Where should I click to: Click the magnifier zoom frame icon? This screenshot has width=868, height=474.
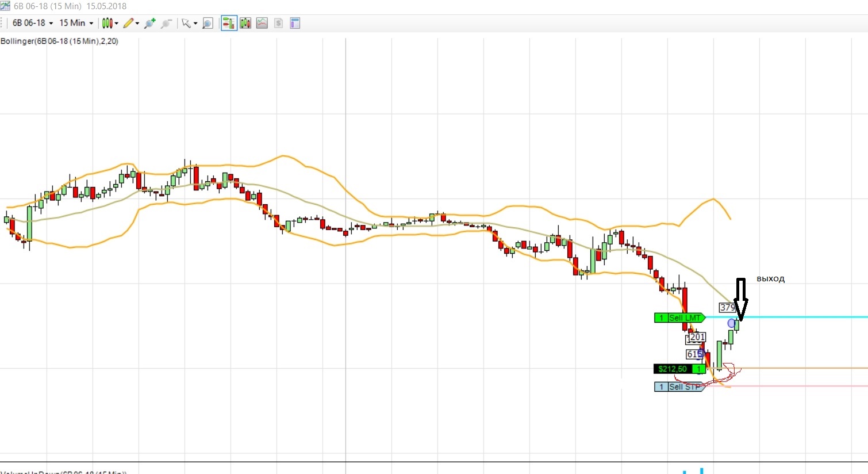point(208,23)
